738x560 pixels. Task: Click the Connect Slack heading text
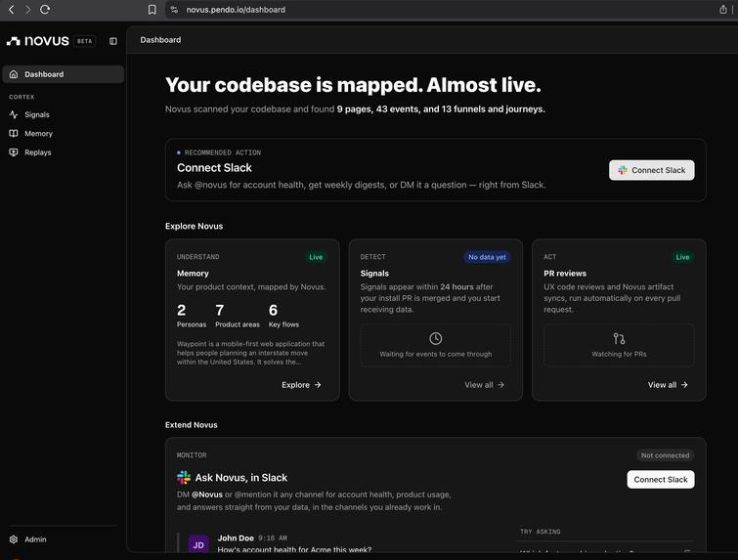(x=214, y=168)
